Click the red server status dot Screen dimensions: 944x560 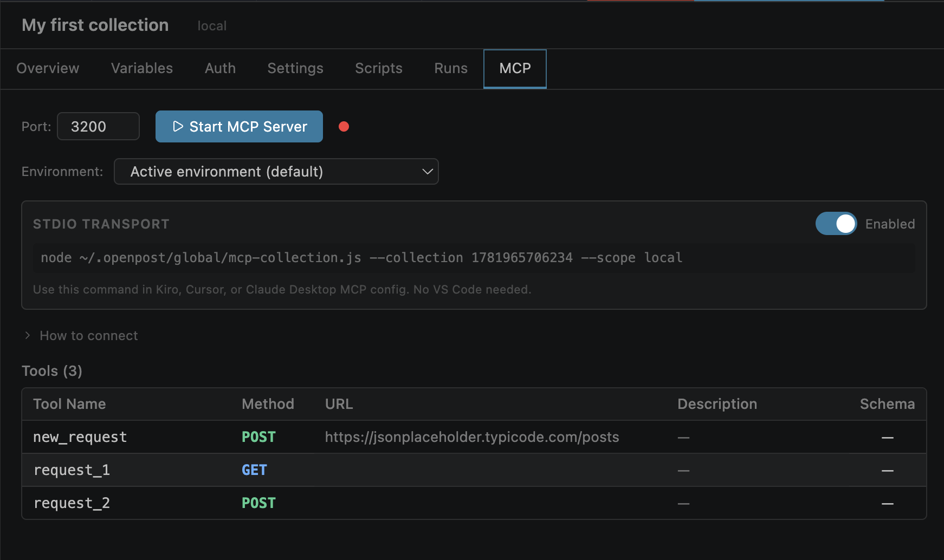point(344,127)
